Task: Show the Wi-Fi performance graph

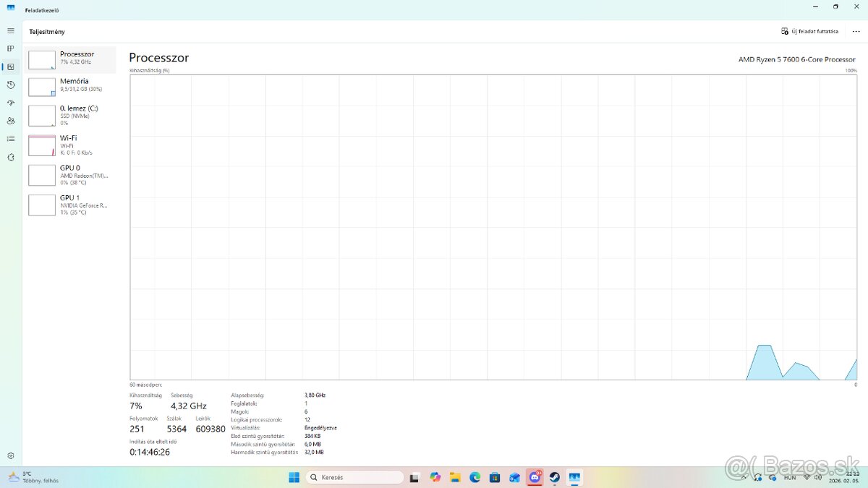Action: coord(71,145)
